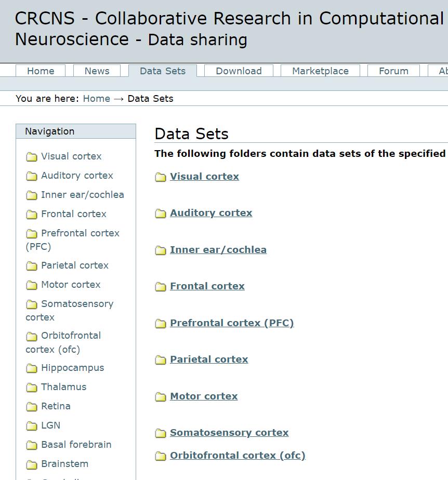
Task: Click folder icon next to Thalamus in sidebar
Action: pyautogui.click(x=32, y=388)
